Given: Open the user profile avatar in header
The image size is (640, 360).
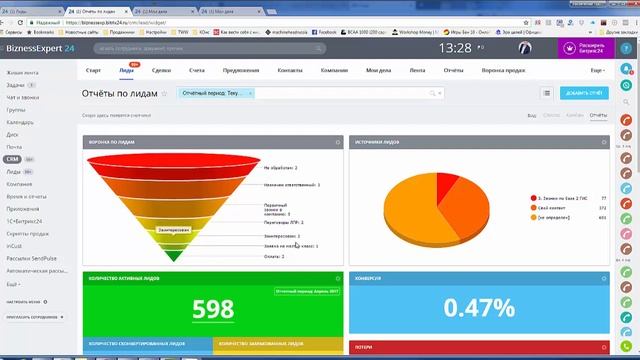Looking at the screenshot, I should (525, 48).
